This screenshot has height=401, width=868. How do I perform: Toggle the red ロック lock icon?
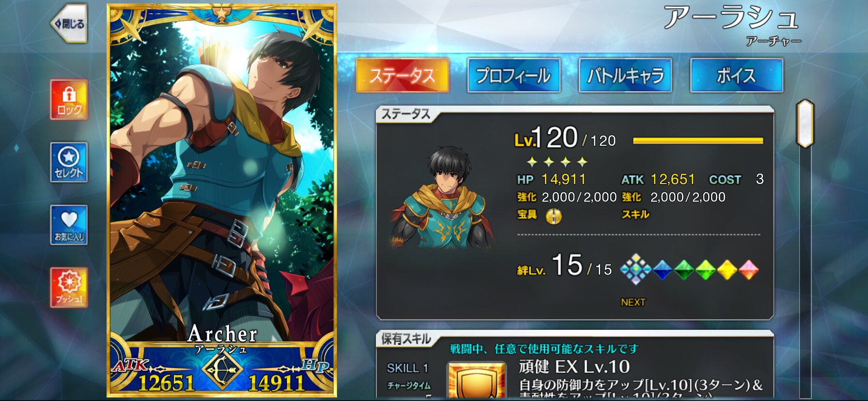pyautogui.click(x=69, y=100)
